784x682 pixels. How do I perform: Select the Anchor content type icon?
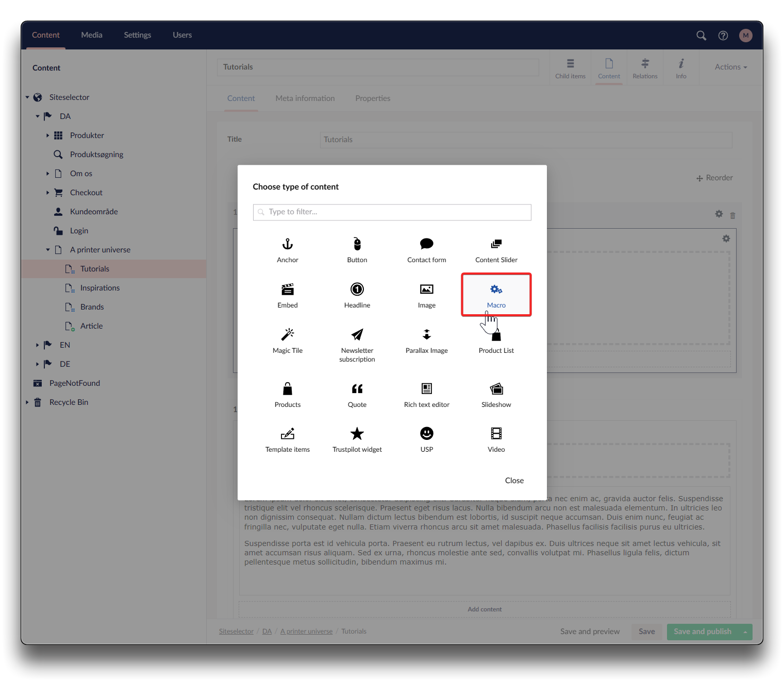288,244
